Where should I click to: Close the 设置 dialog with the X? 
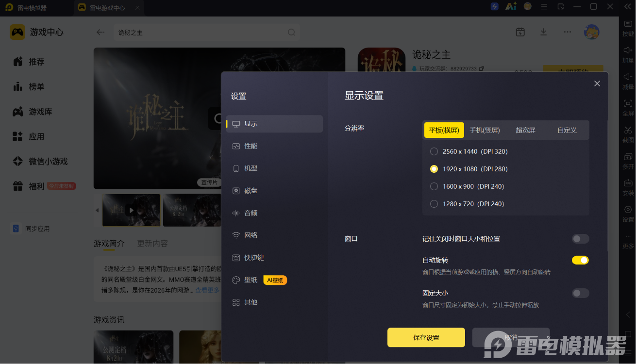597,83
